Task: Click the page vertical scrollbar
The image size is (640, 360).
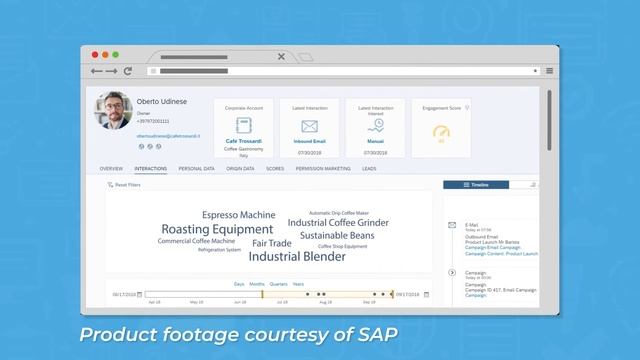Action: coord(549,120)
